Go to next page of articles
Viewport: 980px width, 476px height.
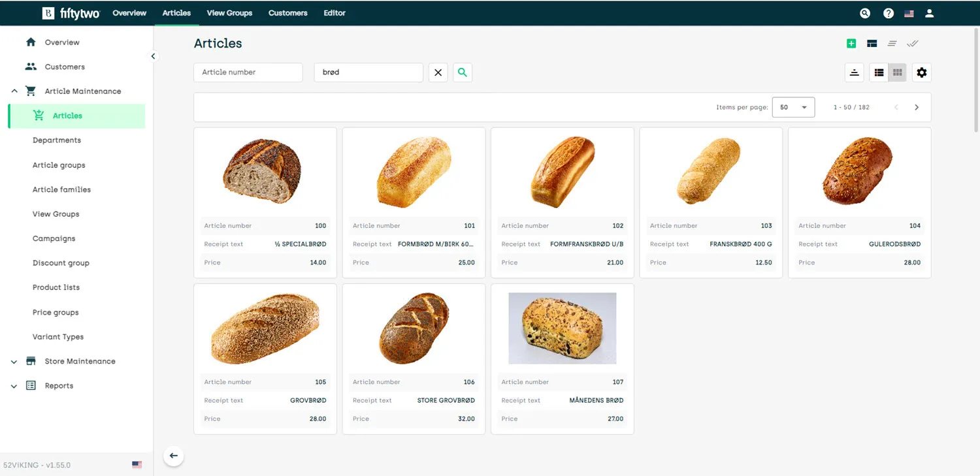[917, 107]
